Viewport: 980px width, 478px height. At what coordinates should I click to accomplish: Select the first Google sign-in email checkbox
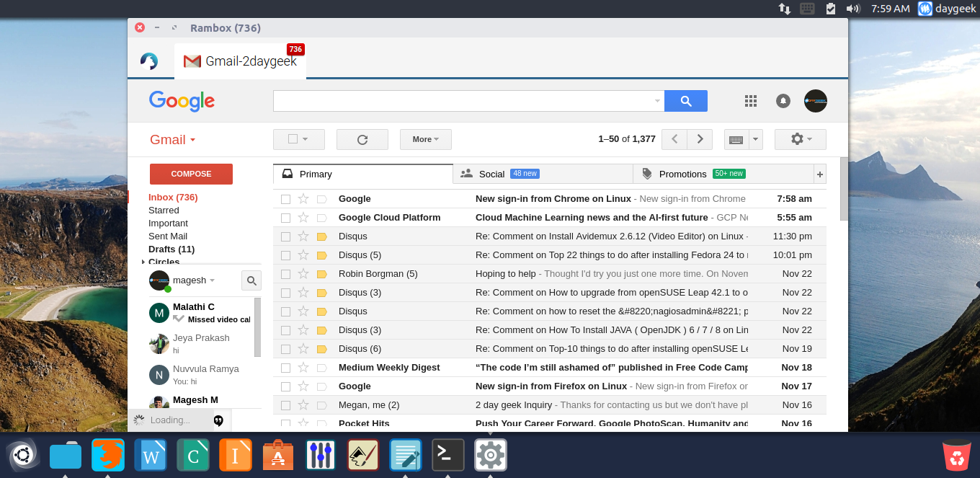(286, 199)
